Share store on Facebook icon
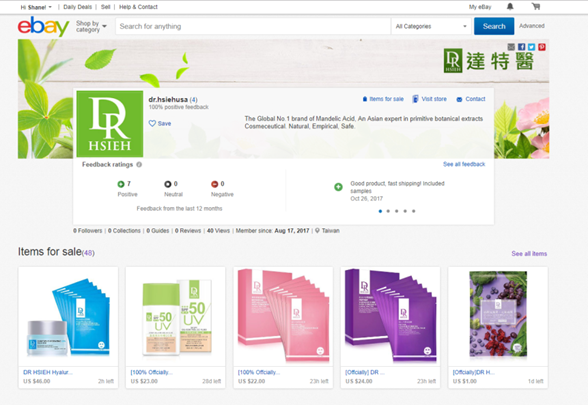 521,47
